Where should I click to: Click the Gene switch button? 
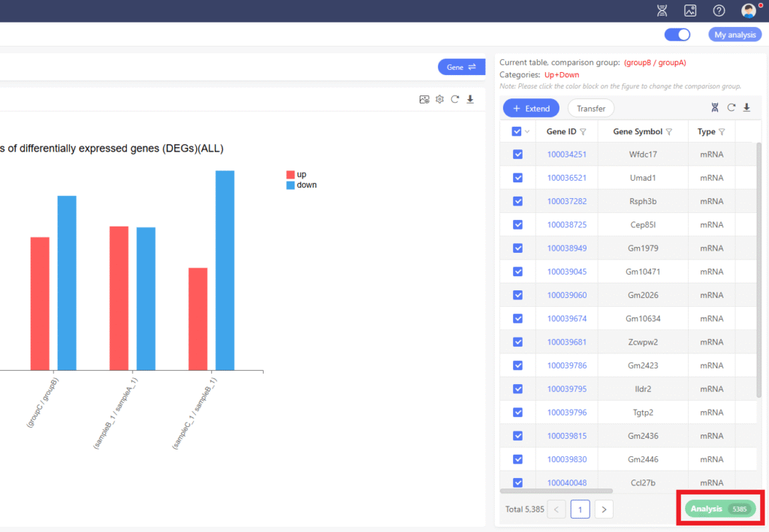click(461, 68)
